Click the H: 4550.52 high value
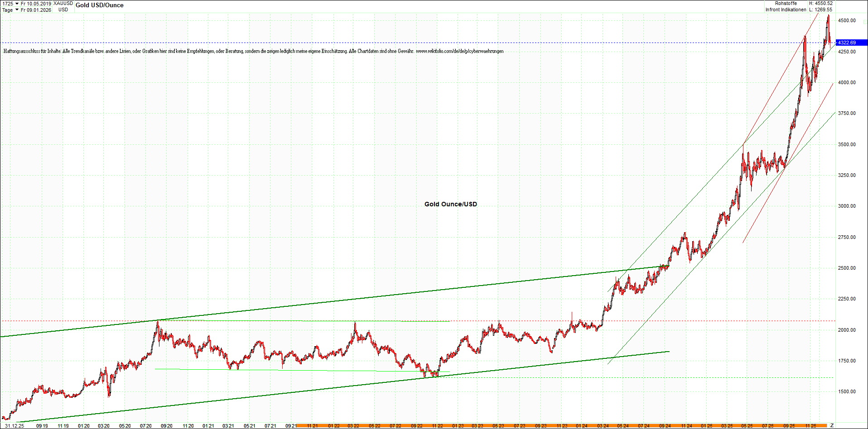 click(820, 3)
